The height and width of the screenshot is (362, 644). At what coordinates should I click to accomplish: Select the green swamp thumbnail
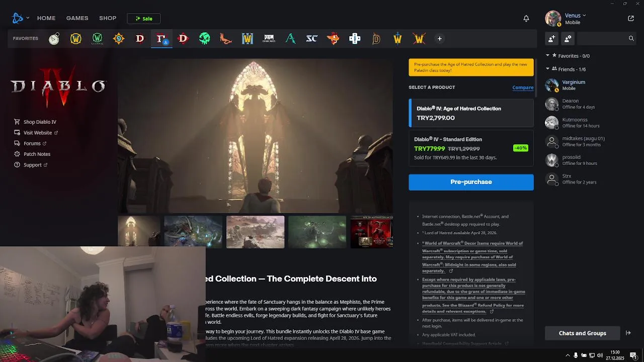click(x=317, y=232)
